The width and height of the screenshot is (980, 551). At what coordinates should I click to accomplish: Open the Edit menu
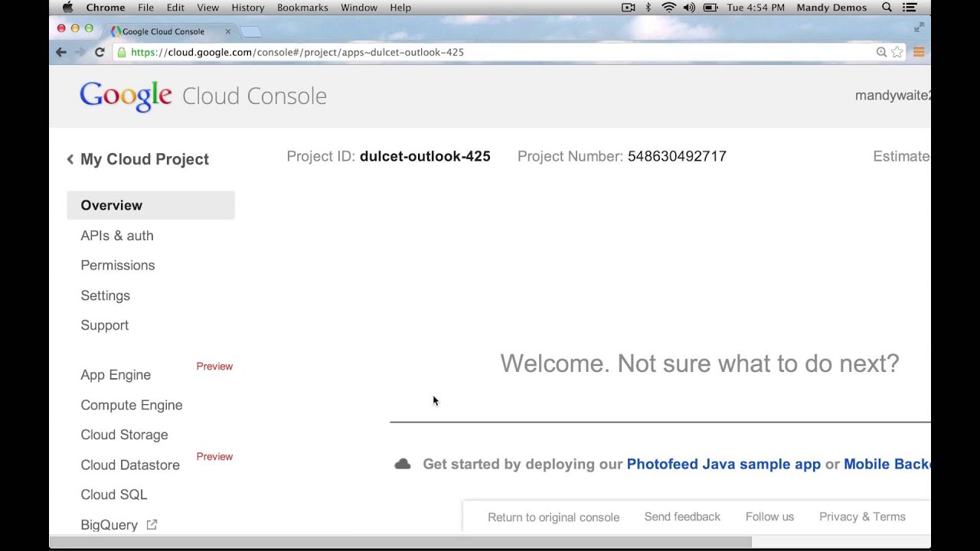click(175, 8)
